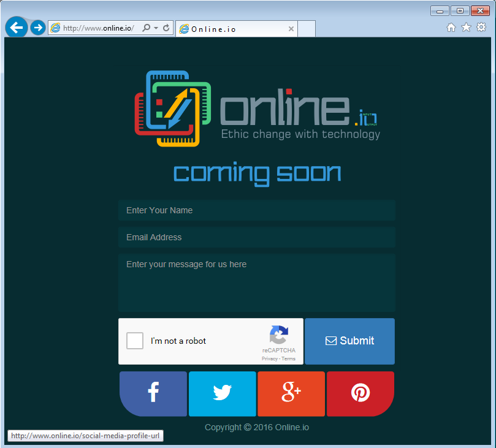
Task: Open Favorites with the star icon
Action: point(466,27)
